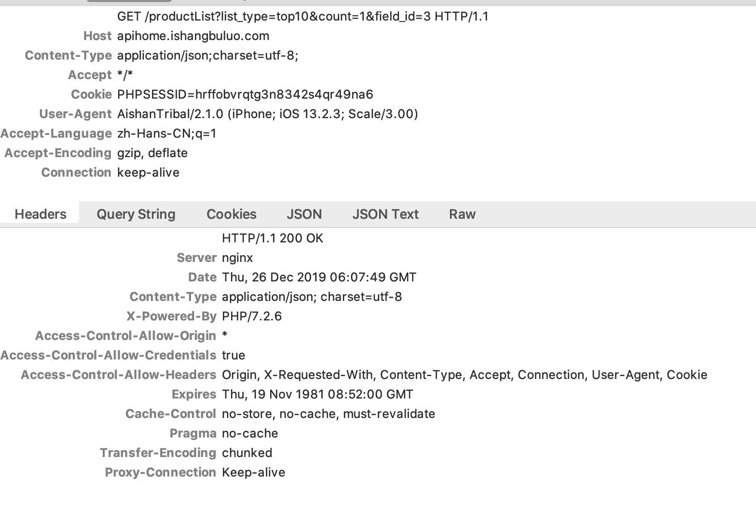Image resolution: width=756 pixels, height=532 pixels.
Task: Open the Raw response view
Action: pyautogui.click(x=462, y=214)
